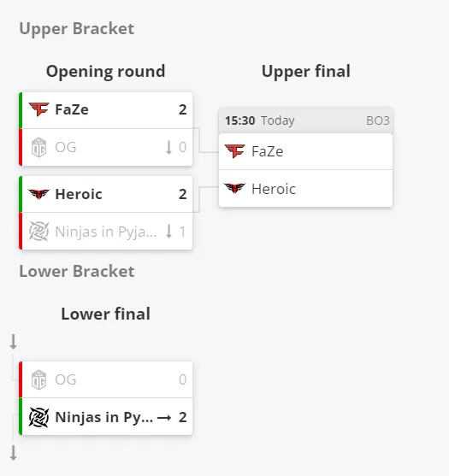This screenshot has height=476, width=449.
Task: Click down arrow next to OG's 0 score
Action: tap(168, 148)
